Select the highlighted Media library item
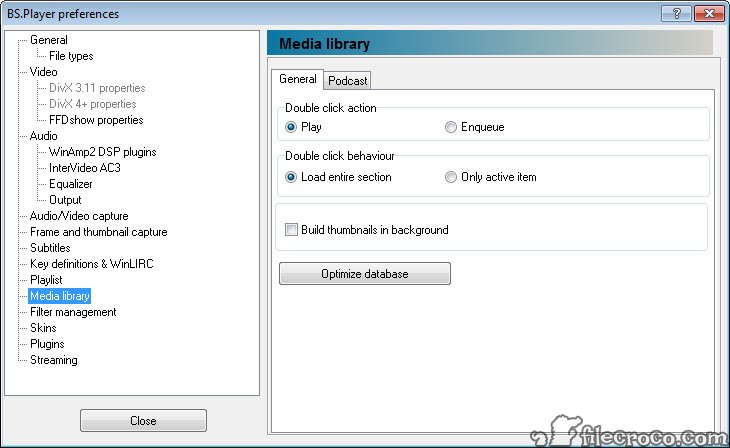Screen dimensions: 730x448 coord(60,296)
